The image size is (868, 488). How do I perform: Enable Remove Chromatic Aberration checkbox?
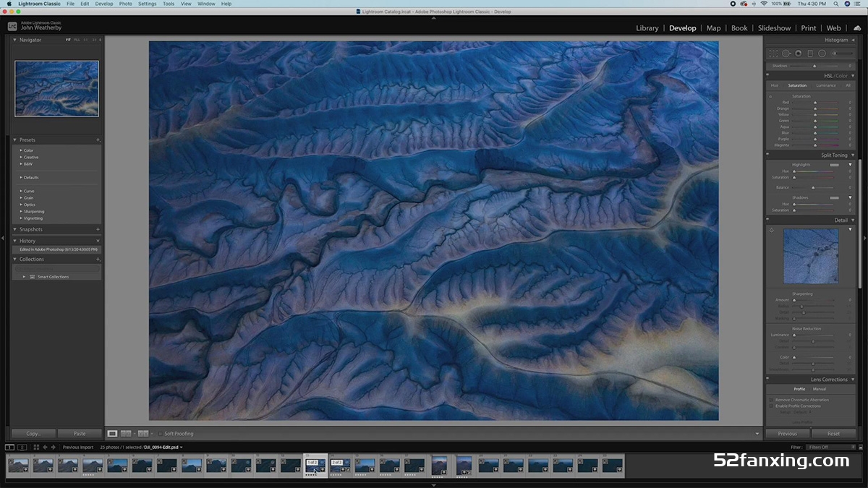point(771,400)
